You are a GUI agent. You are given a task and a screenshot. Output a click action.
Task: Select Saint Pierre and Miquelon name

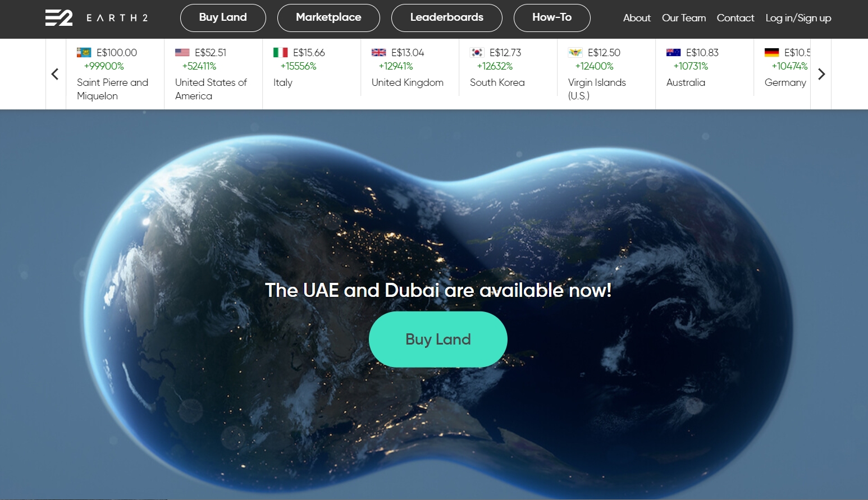[112, 89]
